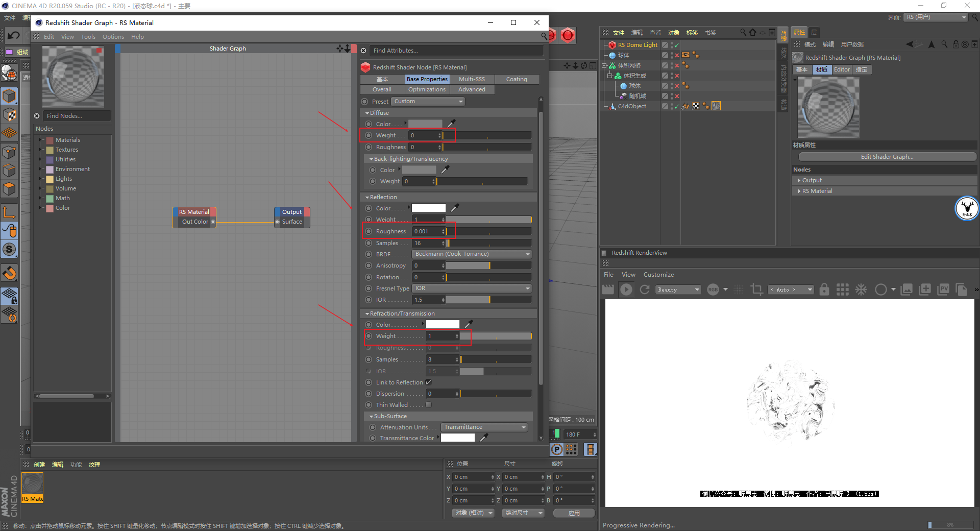The width and height of the screenshot is (980, 531).
Task: Click the lock icon in RenderView toolbar
Action: 824,289
